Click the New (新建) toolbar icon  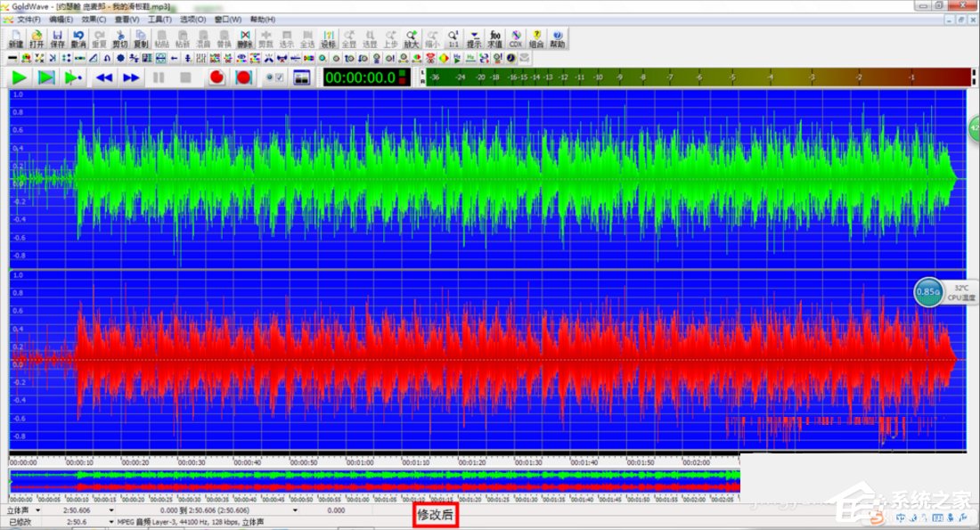point(16,38)
